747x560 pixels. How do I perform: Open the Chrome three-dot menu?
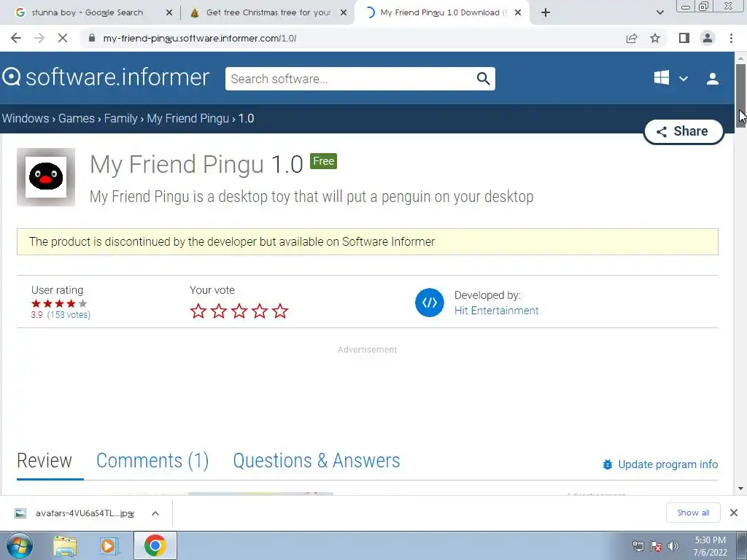pyautogui.click(x=731, y=38)
